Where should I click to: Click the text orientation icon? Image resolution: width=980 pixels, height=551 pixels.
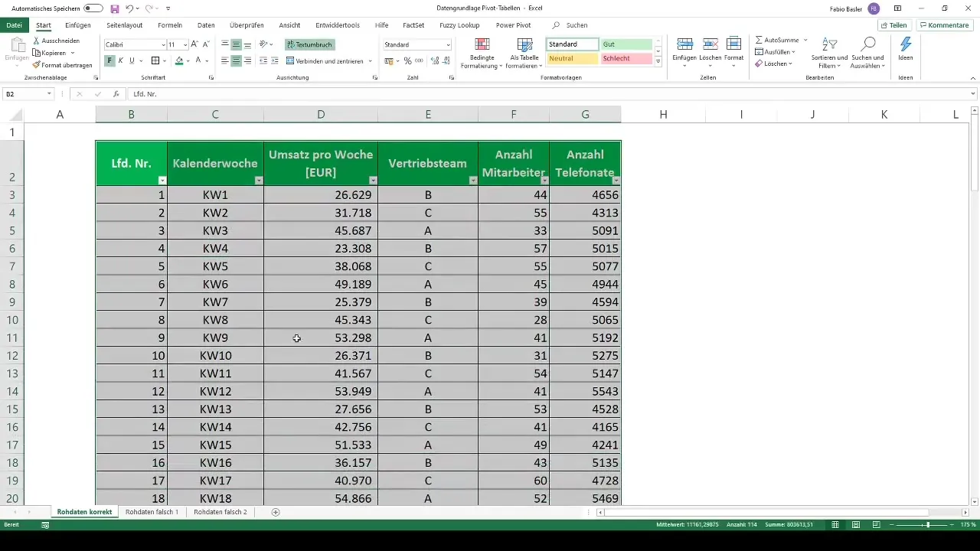pos(264,44)
